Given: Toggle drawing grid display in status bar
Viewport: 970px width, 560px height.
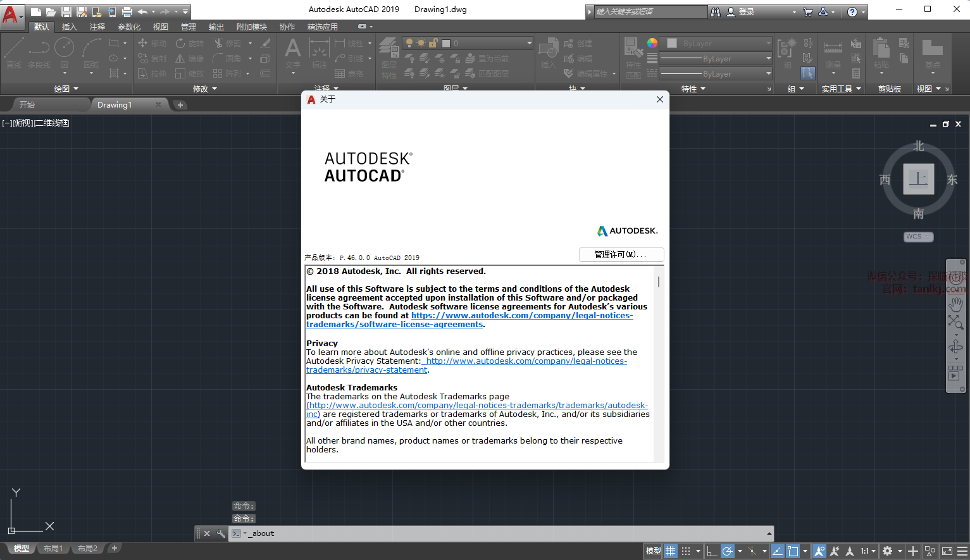Looking at the screenshot, I should coord(671,551).
